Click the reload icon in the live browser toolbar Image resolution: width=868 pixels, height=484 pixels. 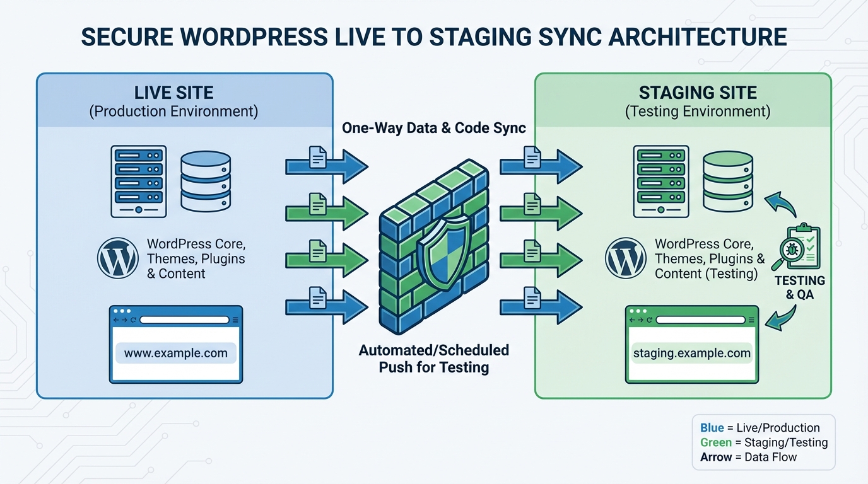[134, 320]
